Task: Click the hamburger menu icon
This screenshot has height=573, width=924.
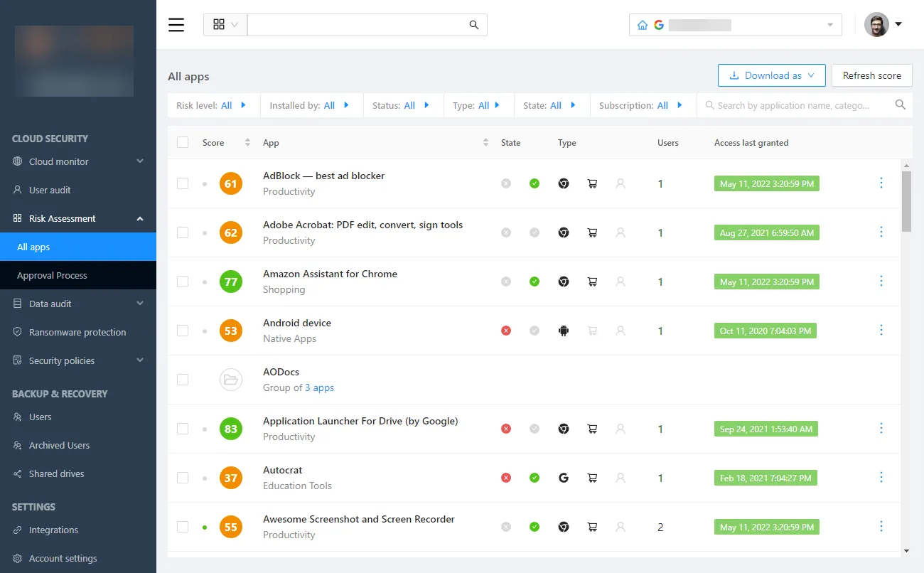Action: pos(176,24)
